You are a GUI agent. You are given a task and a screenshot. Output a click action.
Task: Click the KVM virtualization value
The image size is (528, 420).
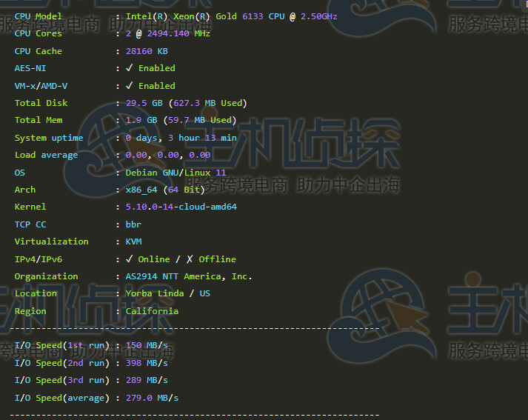point(133,241)
